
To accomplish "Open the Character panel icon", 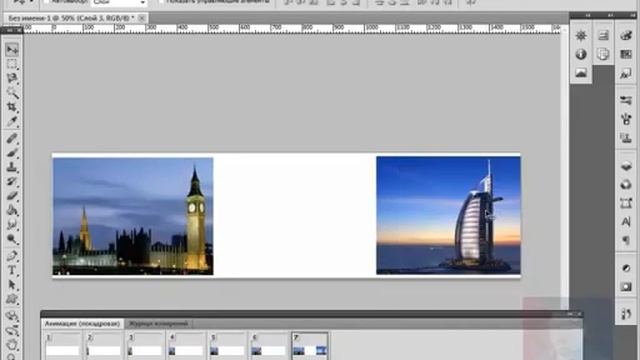I will (x=626, y=222).
